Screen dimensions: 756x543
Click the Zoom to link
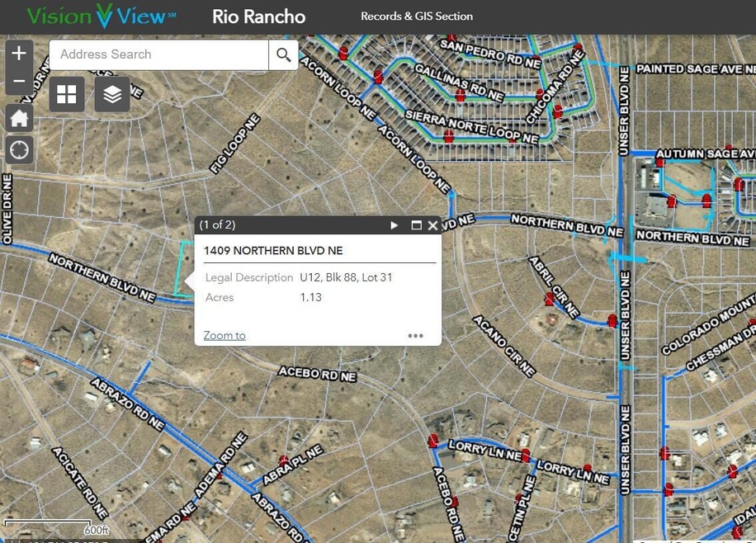224,335
